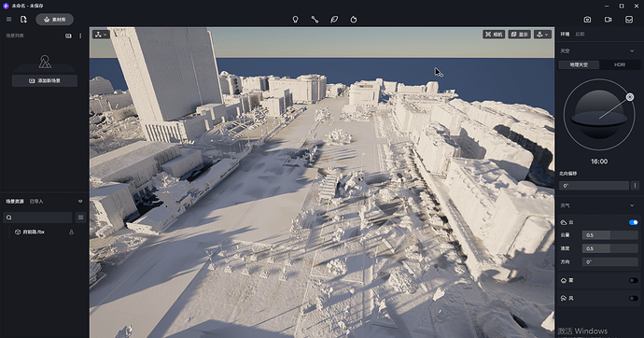
Task: Adjust the cloud amount 0.5 slider
Action: pyautogui.click(x=609, y=235)
